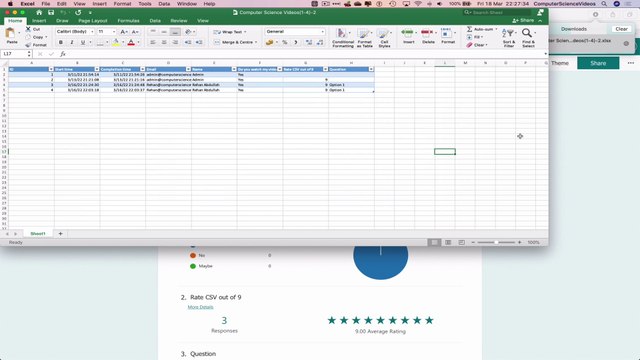The image size is (640, 360).
Task: Switch to Page Break preview in status bar
Action: 461,242
